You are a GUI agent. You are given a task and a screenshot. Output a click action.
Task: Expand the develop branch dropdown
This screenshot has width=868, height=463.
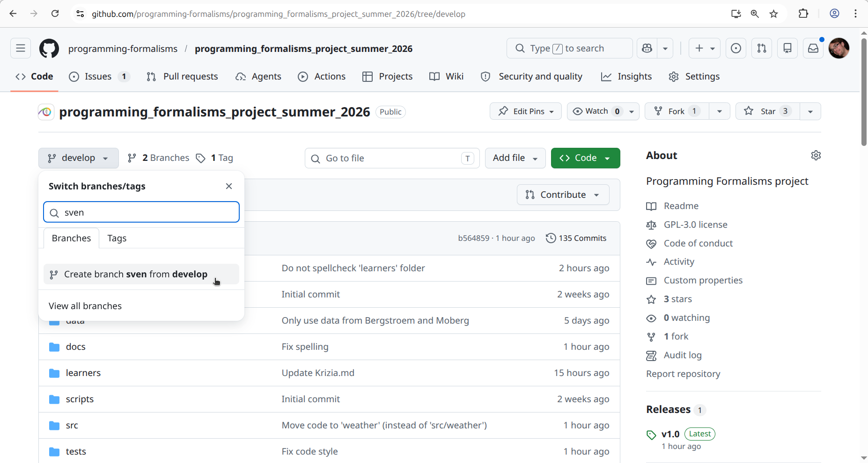79,158
